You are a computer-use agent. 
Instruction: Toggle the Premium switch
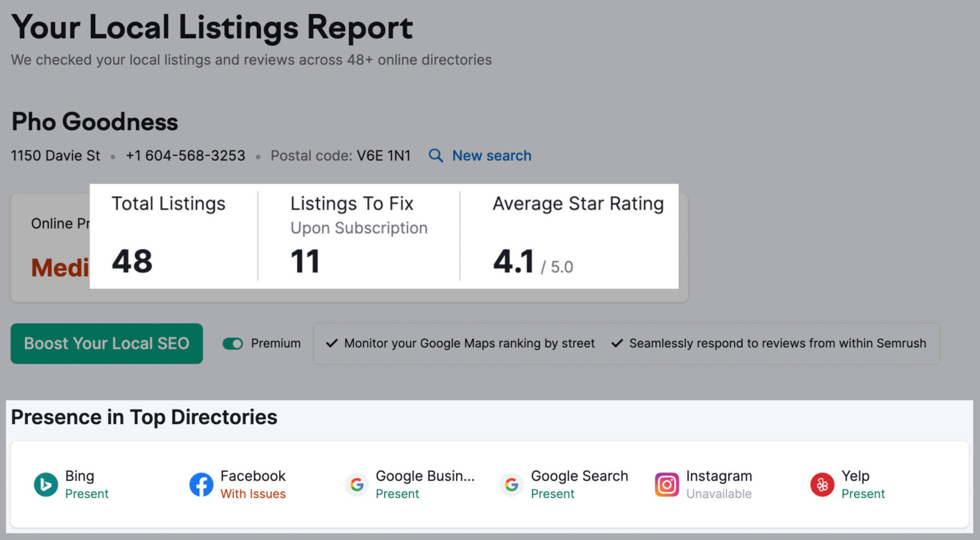(233, 344)
